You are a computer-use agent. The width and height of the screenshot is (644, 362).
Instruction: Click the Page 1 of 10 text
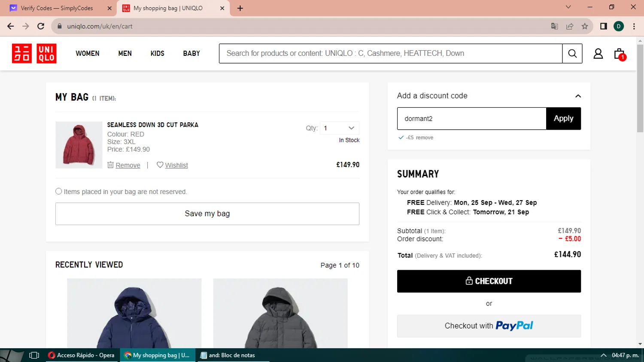340,265
